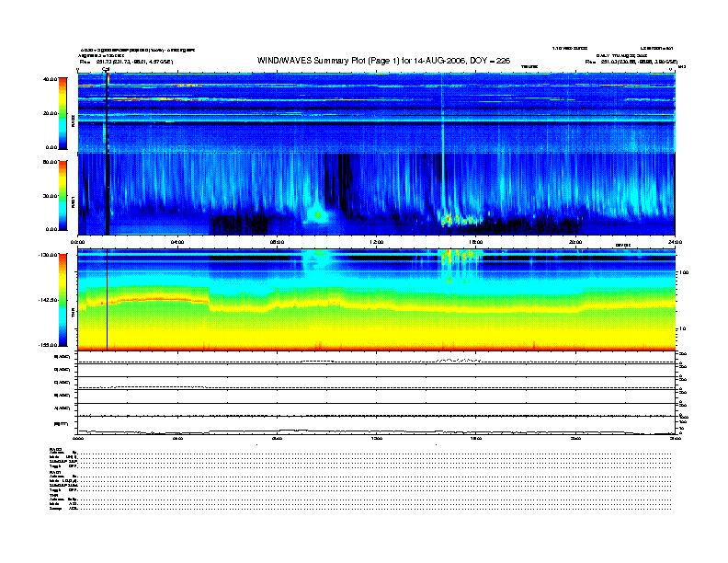This screenshot has width=728, height=563.
Task: Select the 40.00 tick on RAD2 color scale
Action: point(50,79)
